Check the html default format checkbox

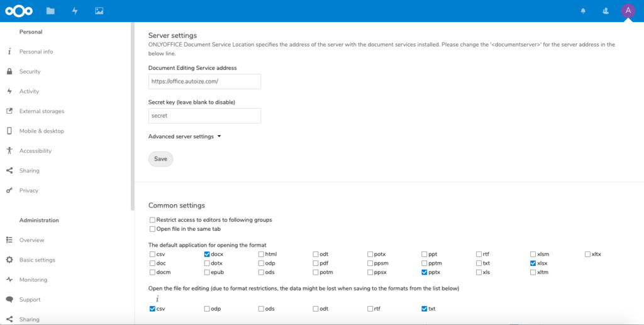tap(261, 255)
